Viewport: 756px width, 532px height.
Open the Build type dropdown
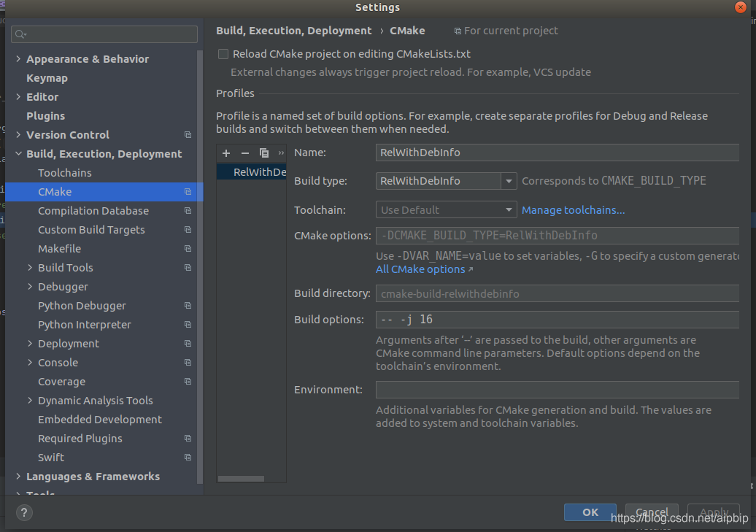click(509, 182)
